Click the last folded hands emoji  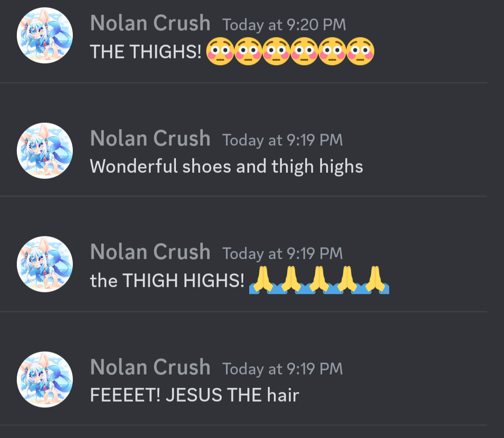(375, 280)
